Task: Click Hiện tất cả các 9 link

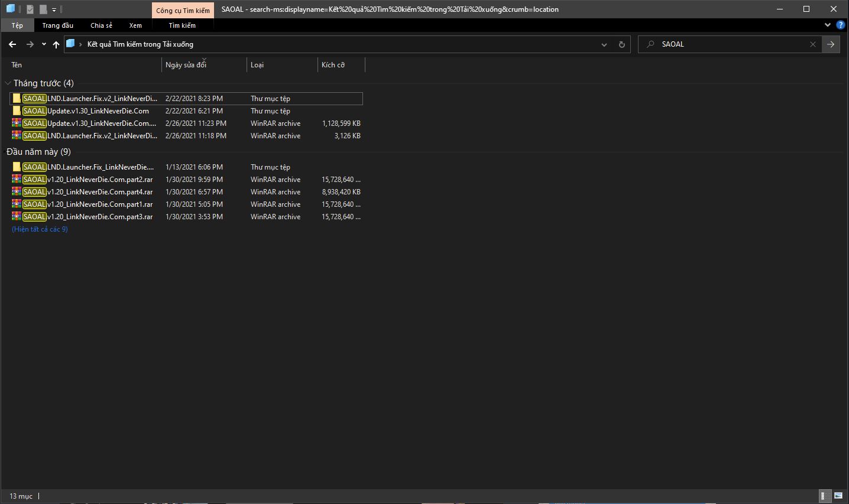Action: [40, 229]
